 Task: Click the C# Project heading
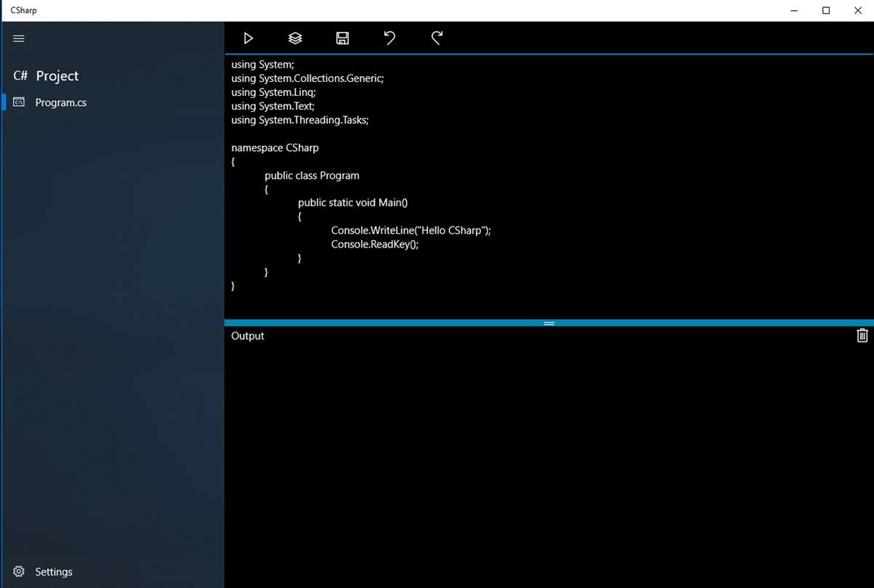pyautogui.click(x=46, y=75)
